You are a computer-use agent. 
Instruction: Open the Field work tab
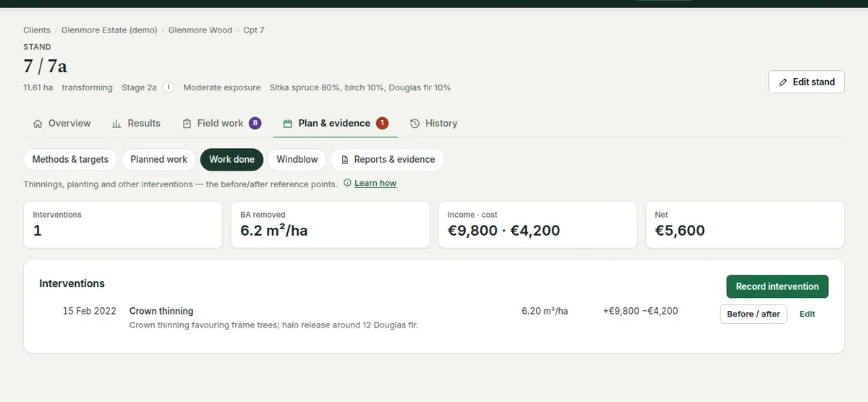tap(221, 124)
